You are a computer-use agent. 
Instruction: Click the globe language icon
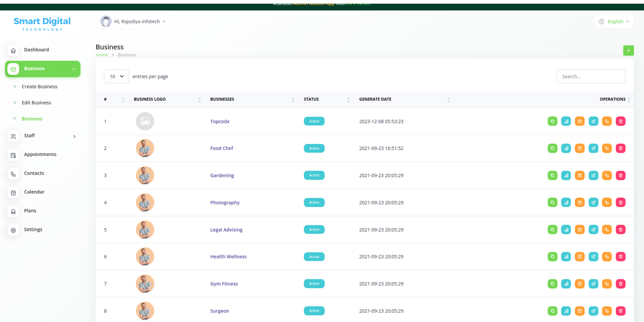(x=602, y=22)
